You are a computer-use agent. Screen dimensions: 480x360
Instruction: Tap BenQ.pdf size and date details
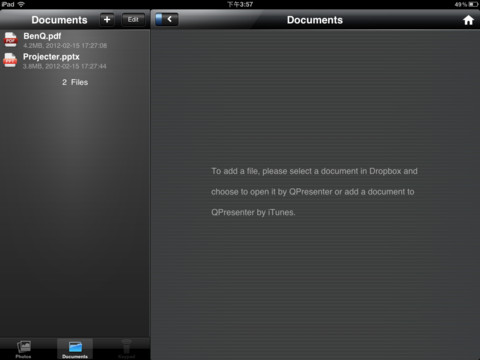pyautogui.click(x=65, y=46)
